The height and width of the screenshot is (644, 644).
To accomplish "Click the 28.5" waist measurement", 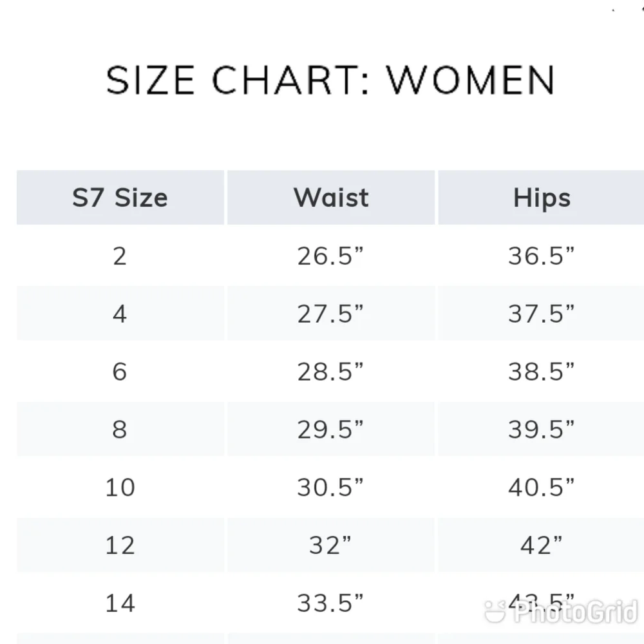I will coord(330,372).
